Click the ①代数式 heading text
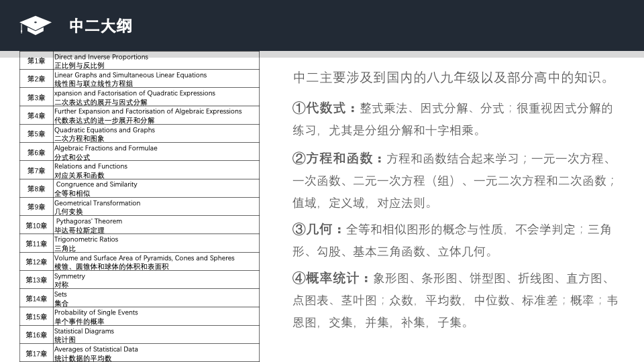Image resolution: width=644 pixels, height=362 pixels. click(x=319, y=108)
